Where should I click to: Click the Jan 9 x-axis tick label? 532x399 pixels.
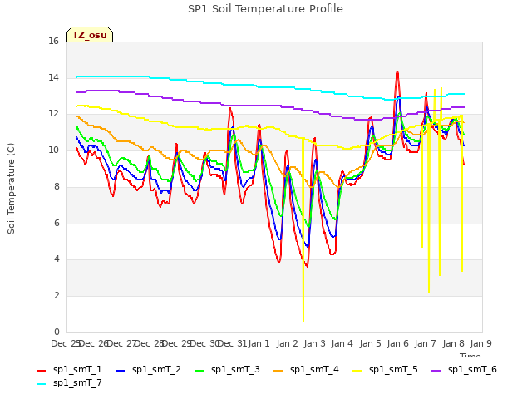pos(480,343)
